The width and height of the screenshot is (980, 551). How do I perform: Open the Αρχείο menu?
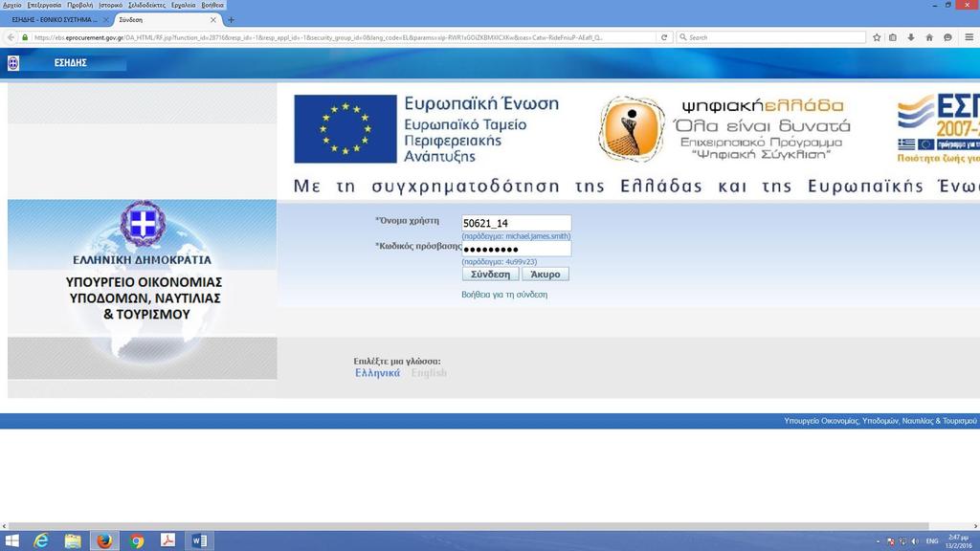click(x=11, y=5)
